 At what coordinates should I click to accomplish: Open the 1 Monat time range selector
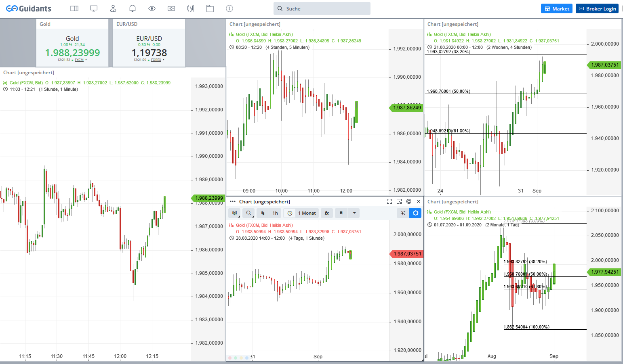(x=307, y=213)
